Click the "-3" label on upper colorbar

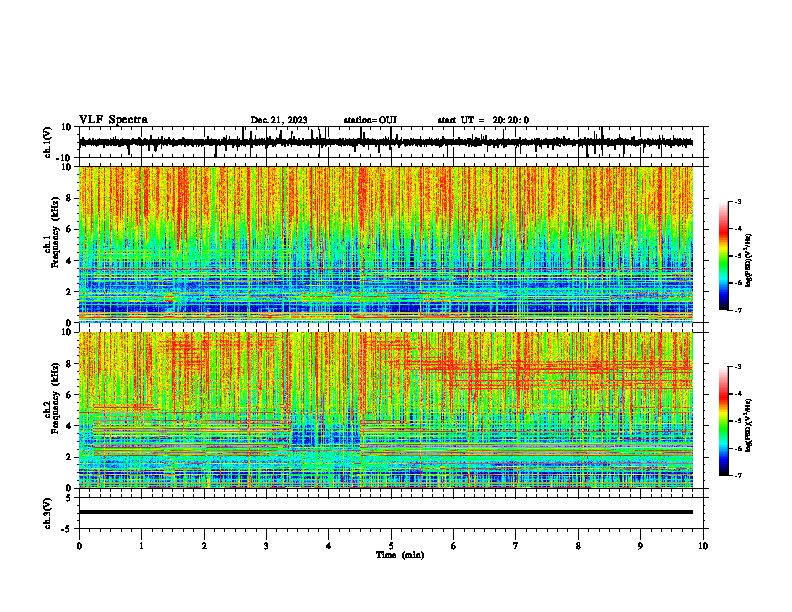(x=738, y=201)
